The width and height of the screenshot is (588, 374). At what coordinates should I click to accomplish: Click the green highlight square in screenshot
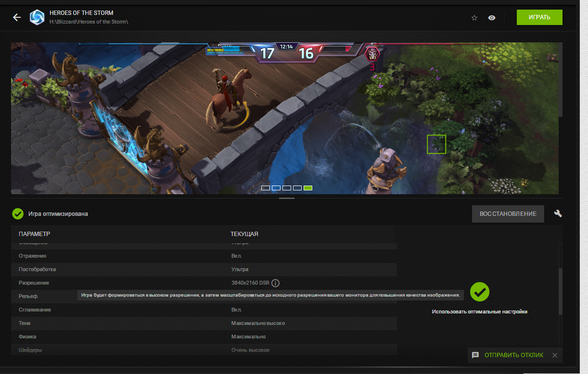436,144
